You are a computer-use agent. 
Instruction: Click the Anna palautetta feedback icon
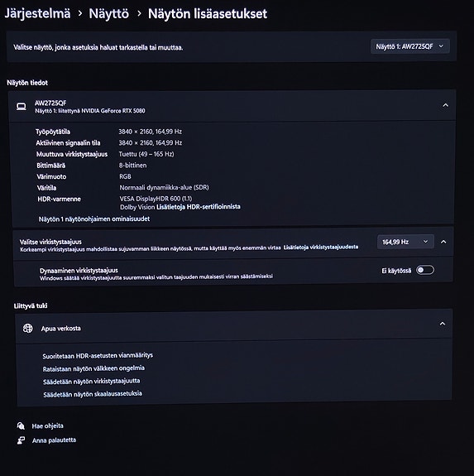[x=21, y=440]
